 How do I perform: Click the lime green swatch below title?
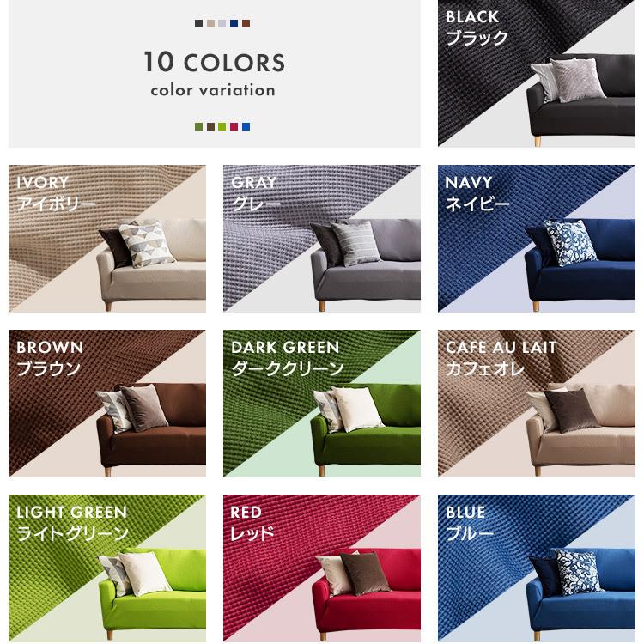pyautogui.click(x=222, y=126)
